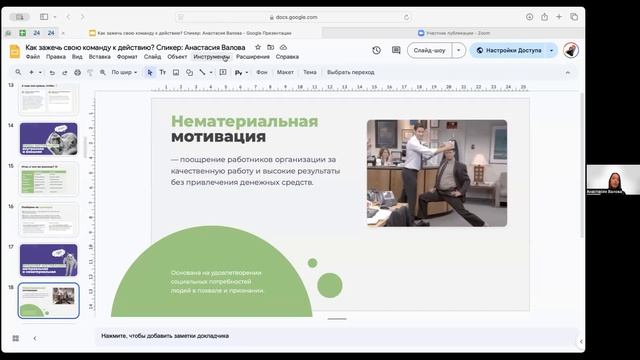This screenshot has height=360, width=640.
Task: Toggle the Safari sidebar icon
Action: 44,17
